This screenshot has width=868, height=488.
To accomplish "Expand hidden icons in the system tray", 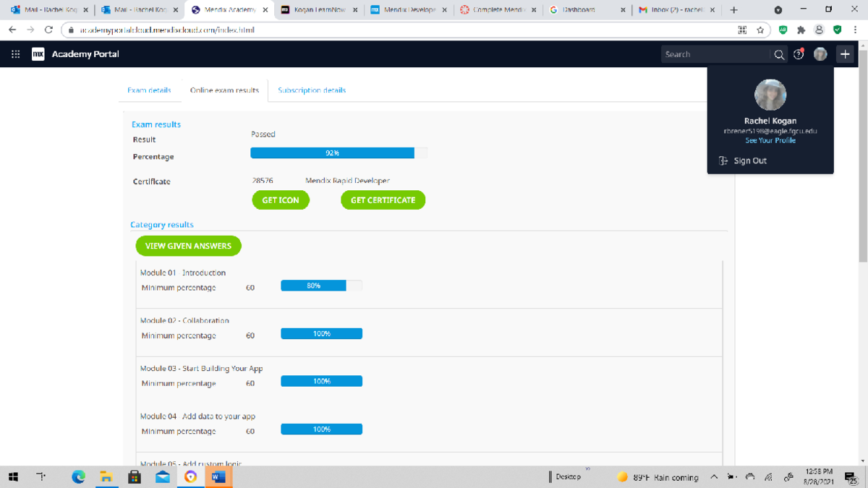I will pyautogui.click(x=713, y=476).
